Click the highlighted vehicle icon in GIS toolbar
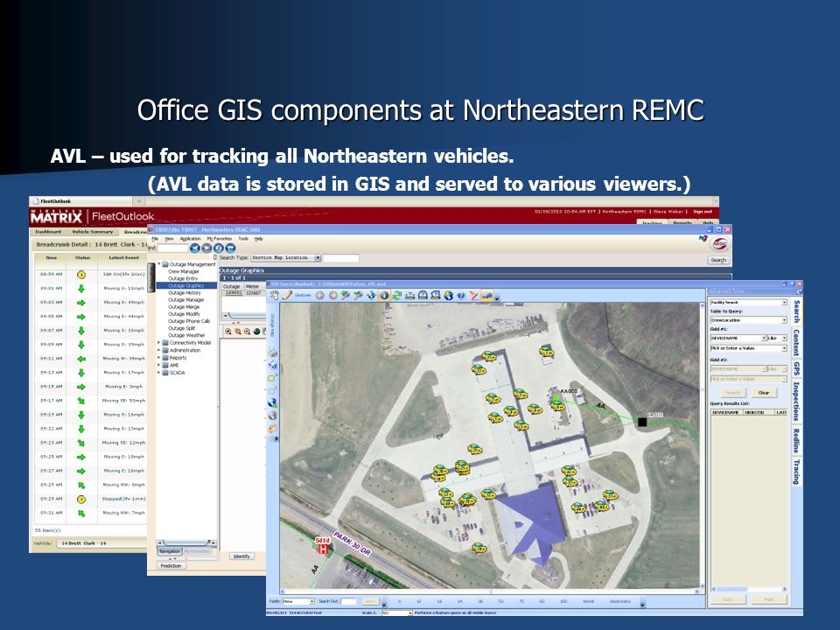 pos(486,295)
